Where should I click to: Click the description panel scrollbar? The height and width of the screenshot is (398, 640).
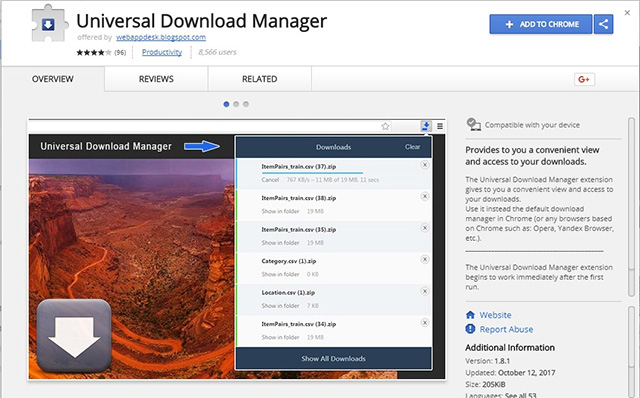[631, 207]
